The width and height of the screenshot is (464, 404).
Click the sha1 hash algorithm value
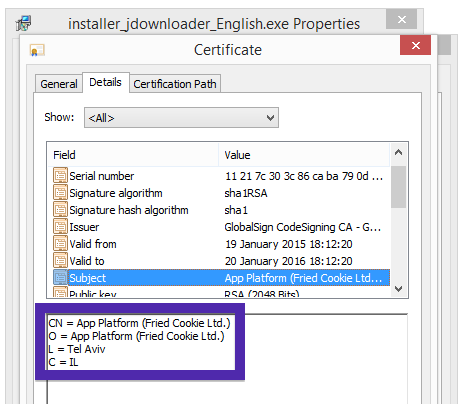tap(236, 210)
